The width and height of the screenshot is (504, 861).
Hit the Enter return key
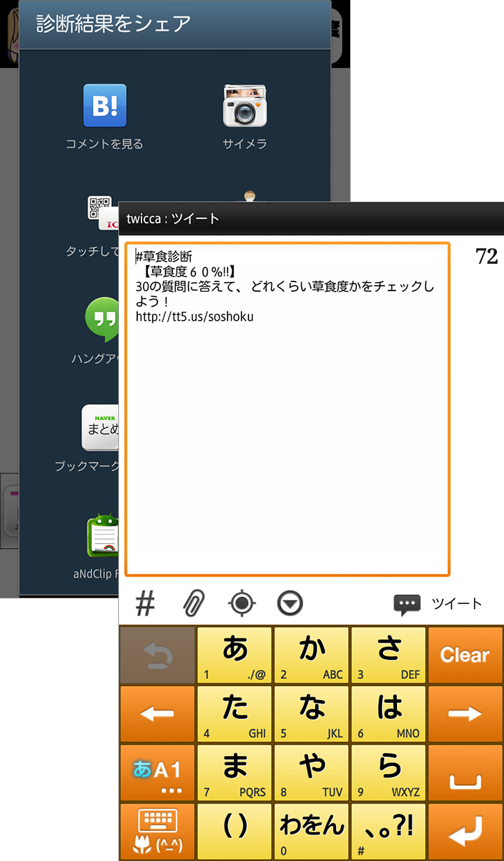[465, 832]
